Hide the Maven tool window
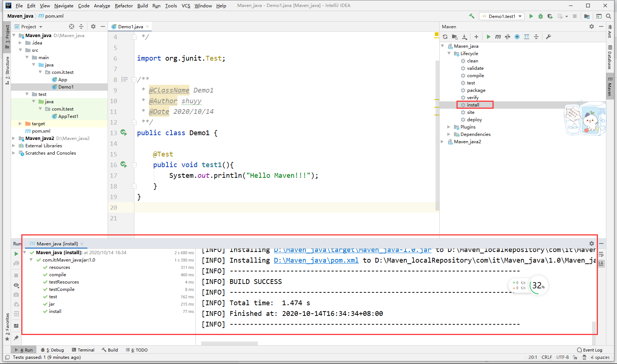 click(601, 26)
